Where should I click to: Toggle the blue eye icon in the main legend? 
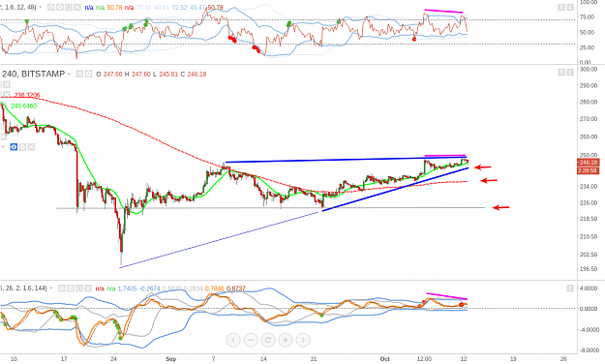click(x=14, y=147)
